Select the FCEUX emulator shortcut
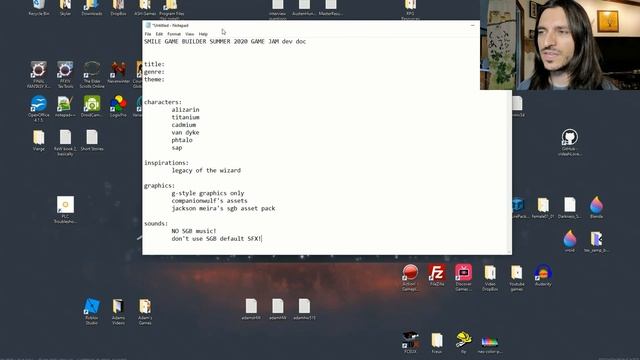Image resolution: width=640 pixels, height=360 pixels. [410, 342]
